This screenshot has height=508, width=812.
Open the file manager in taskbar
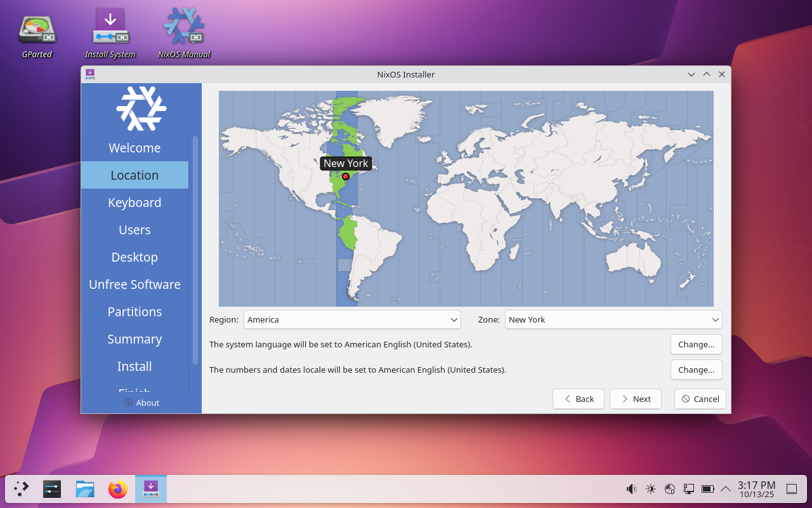point(85,489)
